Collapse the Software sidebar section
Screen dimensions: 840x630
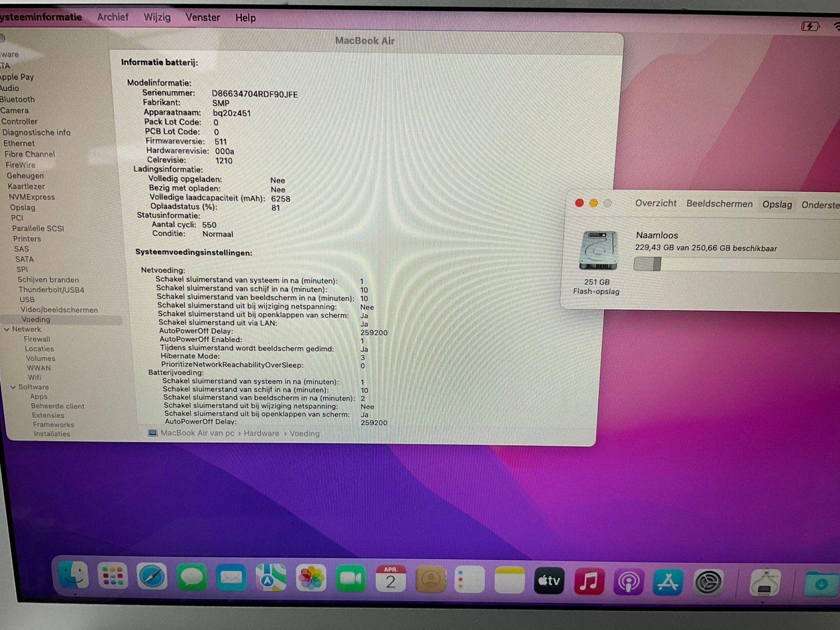coord(13,387)
